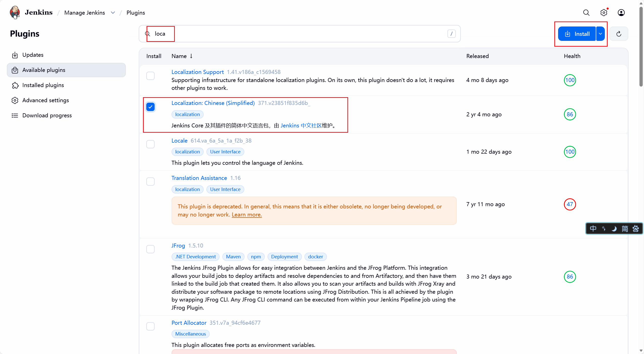644x354 pixels.
Task: Go to Advanced settings sidebar item
Action: point(45,100)
